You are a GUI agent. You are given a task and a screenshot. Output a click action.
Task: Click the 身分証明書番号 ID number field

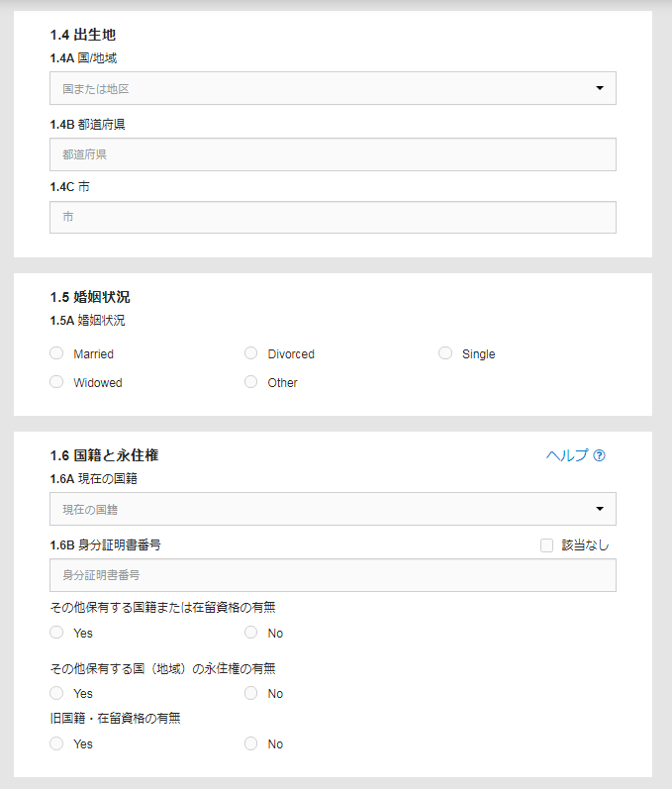(x=333, y=575)
